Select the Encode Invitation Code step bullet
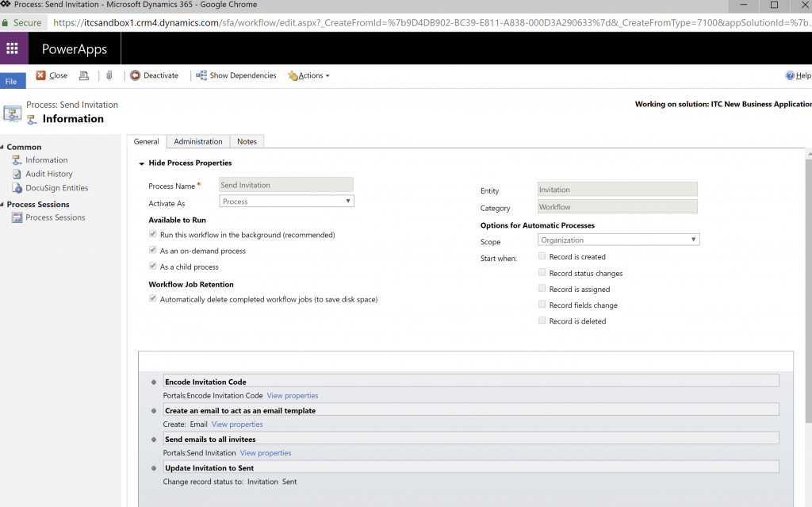This screenshot has width=812, height=507. [x=154, y=382]
